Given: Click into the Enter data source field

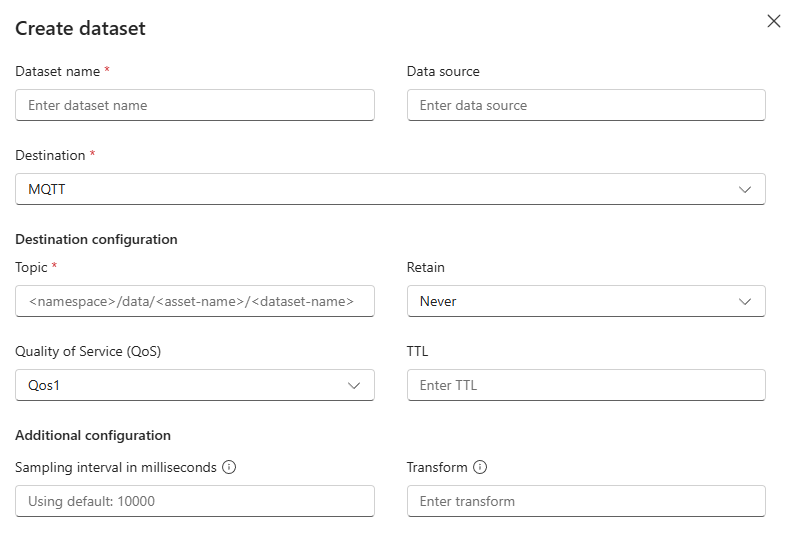Looking at the screenshot, I should point(586,105).
